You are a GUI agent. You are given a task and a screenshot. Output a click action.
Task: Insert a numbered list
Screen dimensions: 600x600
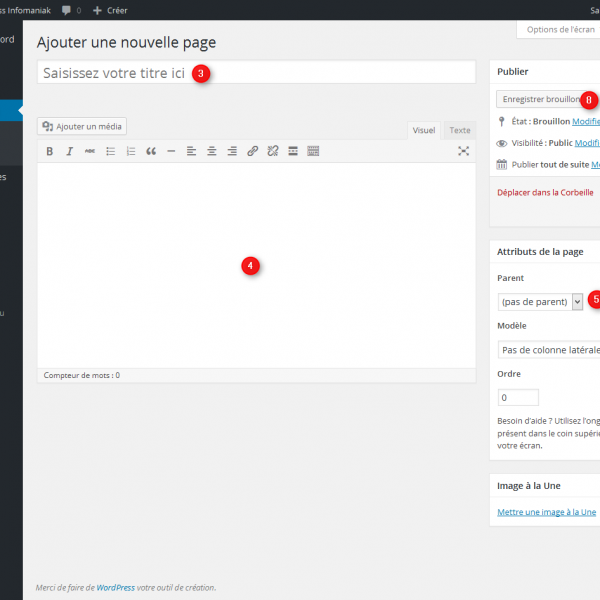131,151
